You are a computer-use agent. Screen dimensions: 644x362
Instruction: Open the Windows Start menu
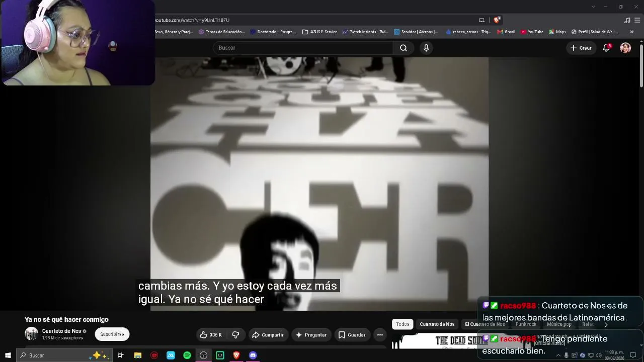pos(8,355)
